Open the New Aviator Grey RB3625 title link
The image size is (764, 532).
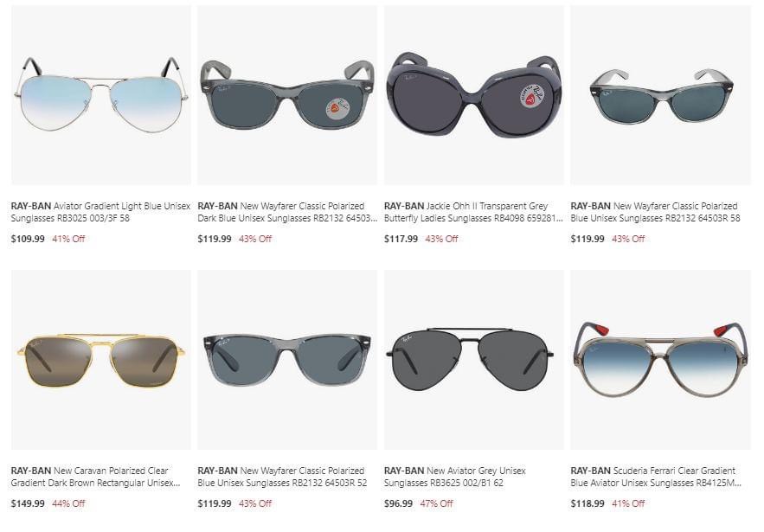(455, 477)
